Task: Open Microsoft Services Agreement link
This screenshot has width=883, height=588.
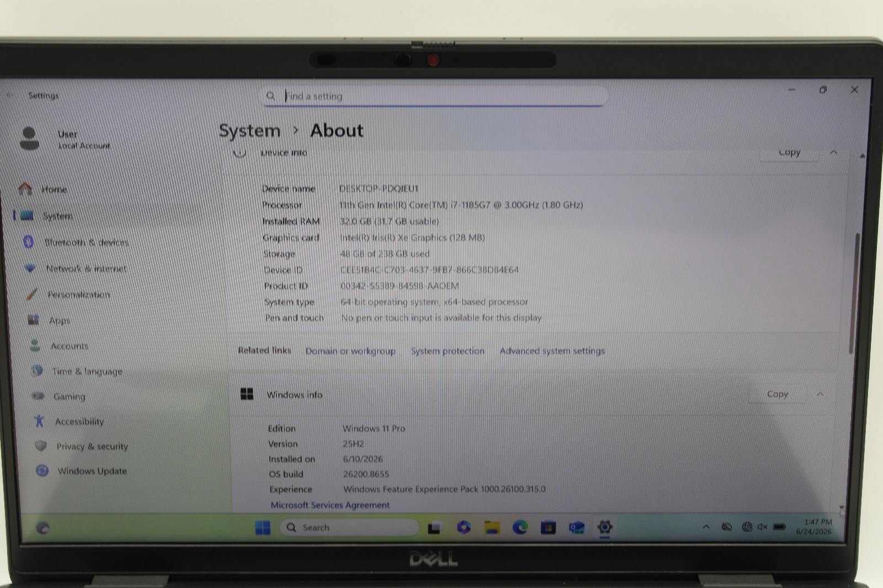Action: 330,505
